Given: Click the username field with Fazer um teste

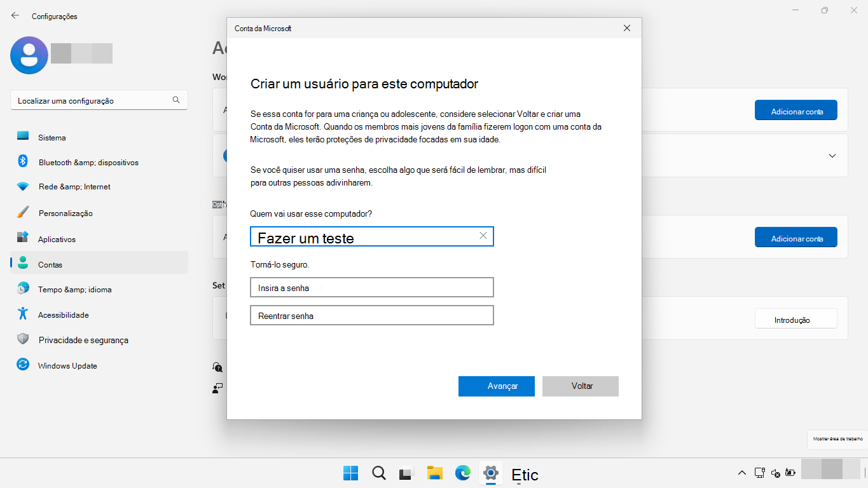Looking at the screenshot, I should tap(372, 236).
